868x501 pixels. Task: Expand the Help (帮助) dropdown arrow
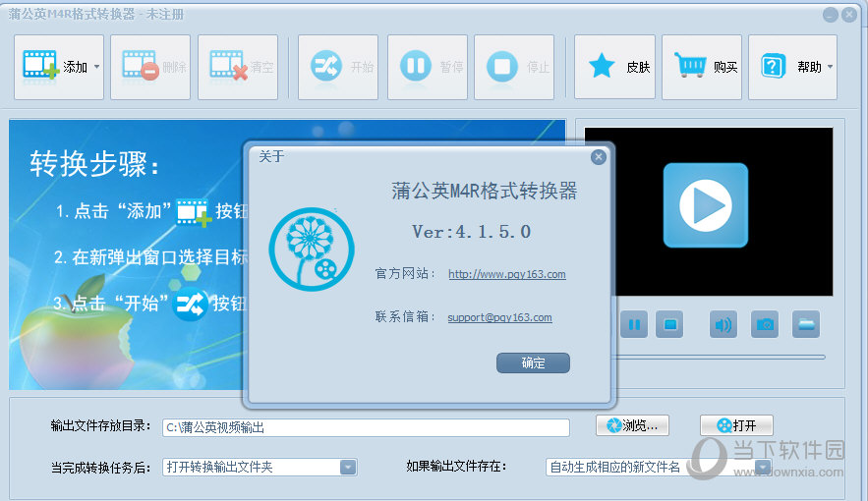(x=830, y=67)
